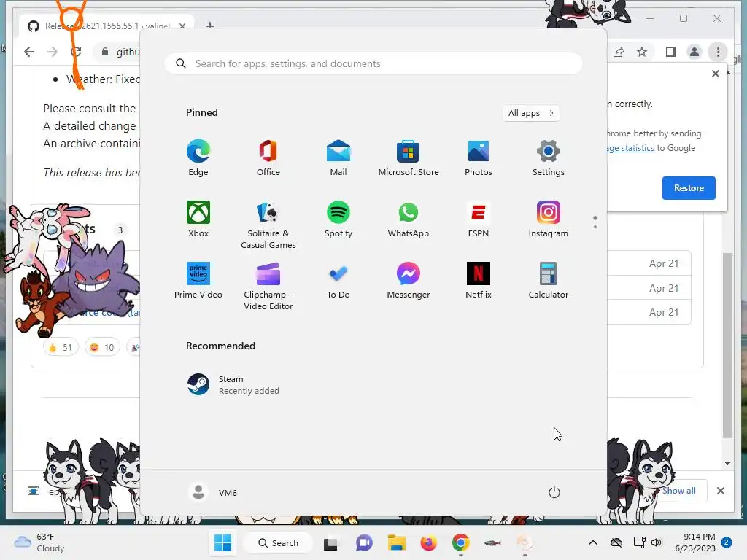Open Clipchamp Video Editor
The image size is (747, 560).
(268, 286)
